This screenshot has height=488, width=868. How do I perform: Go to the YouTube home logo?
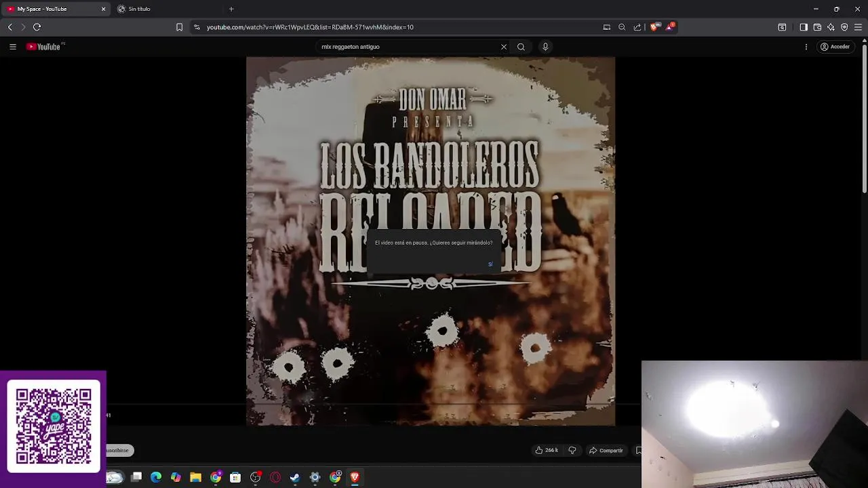45,47
